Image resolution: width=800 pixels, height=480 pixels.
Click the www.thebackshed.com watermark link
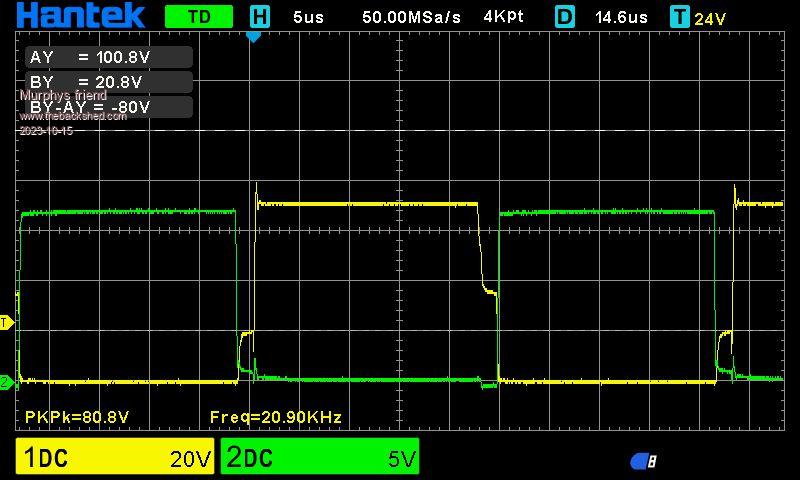73,116
